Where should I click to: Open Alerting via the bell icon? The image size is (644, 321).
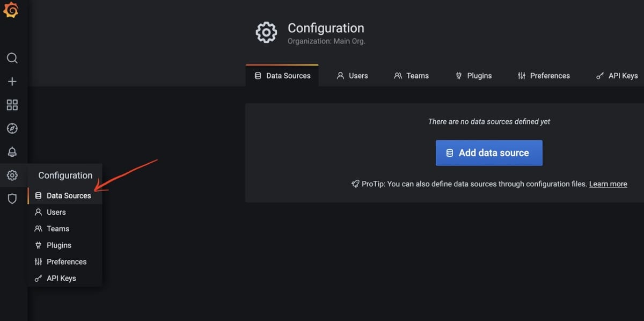12,152
